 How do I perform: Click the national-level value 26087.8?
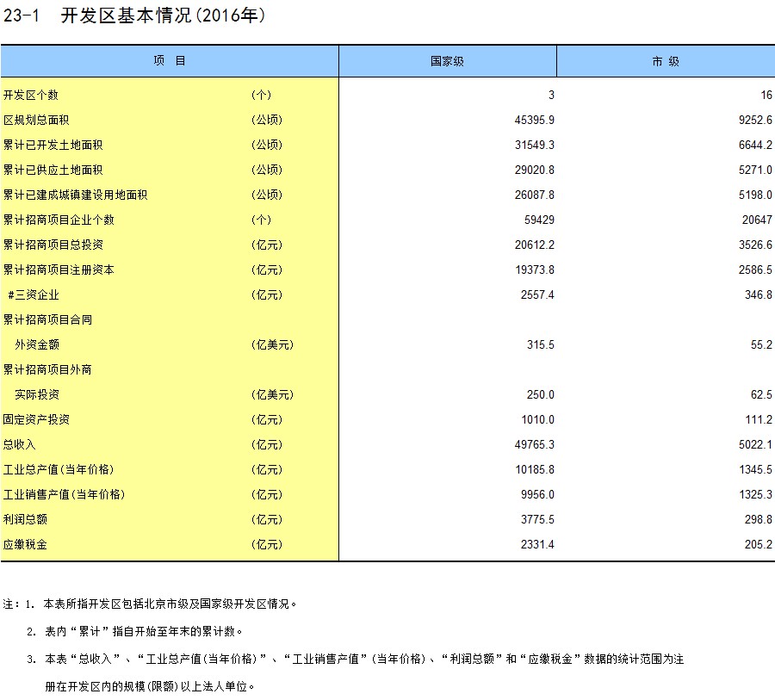click(x=534, y=195)
